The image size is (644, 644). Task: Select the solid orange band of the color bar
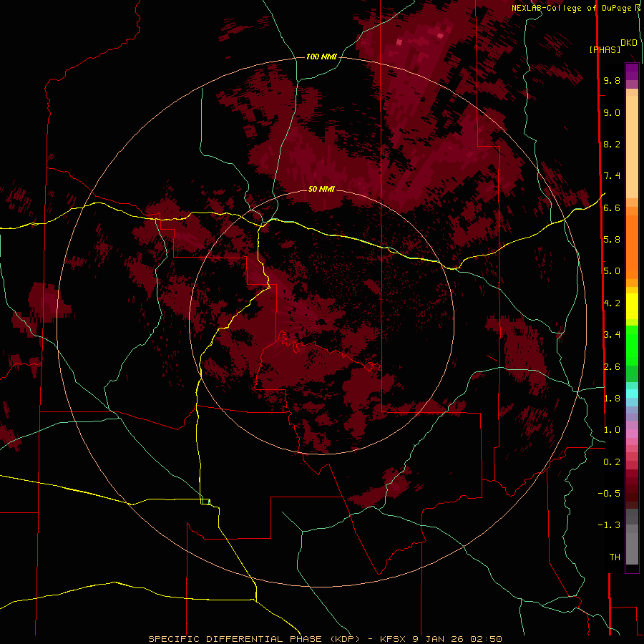click(632, 247)
